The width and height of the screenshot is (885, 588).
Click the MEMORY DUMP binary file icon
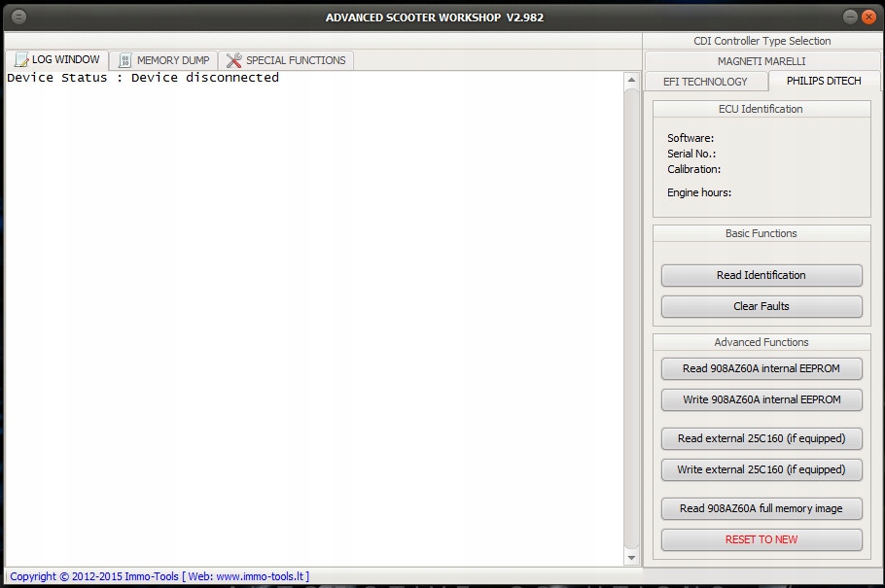[125, 60]
